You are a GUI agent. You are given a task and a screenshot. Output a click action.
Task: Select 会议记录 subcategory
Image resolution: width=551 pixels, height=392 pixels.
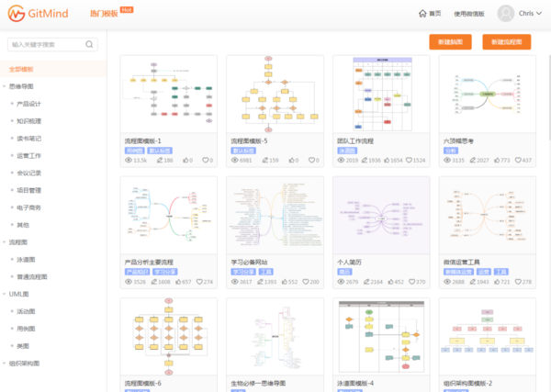[x=28, y=173]
